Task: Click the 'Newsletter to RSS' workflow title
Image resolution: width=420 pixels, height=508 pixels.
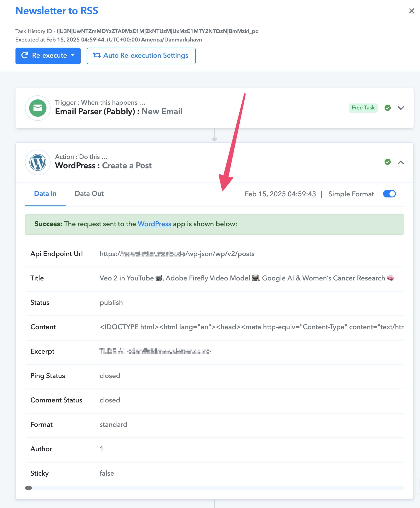Action: coord(57,11)
